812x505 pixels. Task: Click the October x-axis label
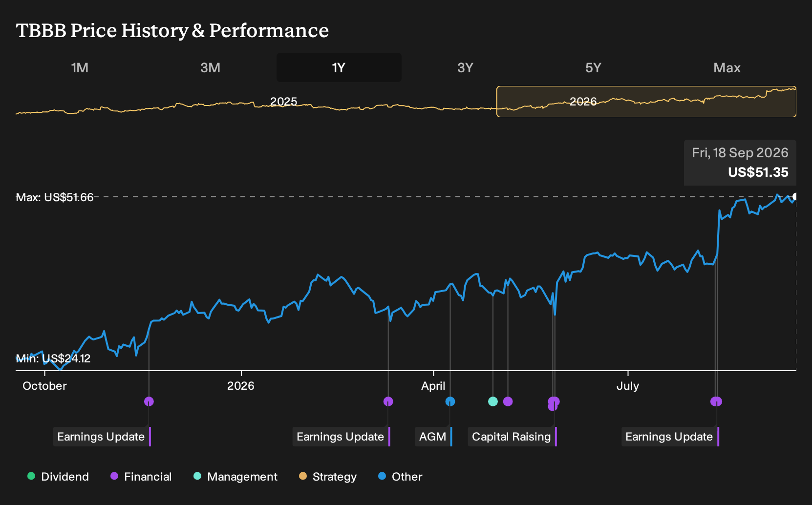click(44, 386)
